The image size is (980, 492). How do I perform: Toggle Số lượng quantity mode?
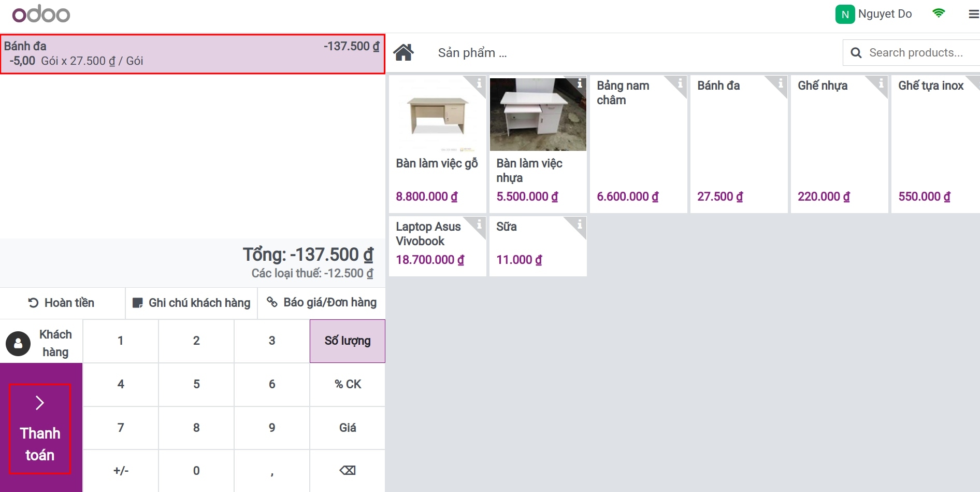[x=347, y=341]
